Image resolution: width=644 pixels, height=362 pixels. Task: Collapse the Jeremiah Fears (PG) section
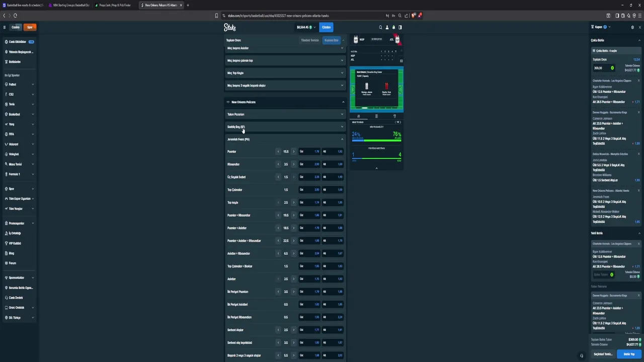(285, 139)
